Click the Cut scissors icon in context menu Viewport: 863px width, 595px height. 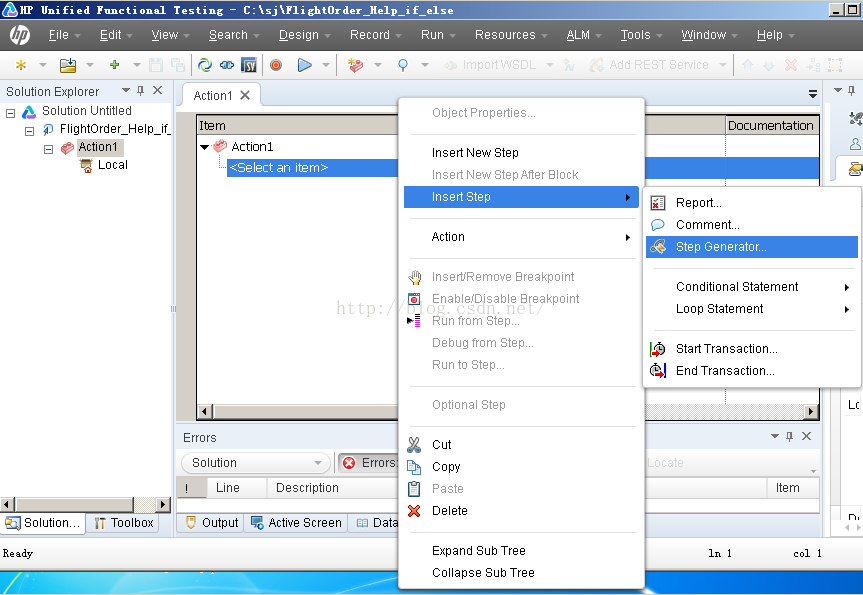414,444
